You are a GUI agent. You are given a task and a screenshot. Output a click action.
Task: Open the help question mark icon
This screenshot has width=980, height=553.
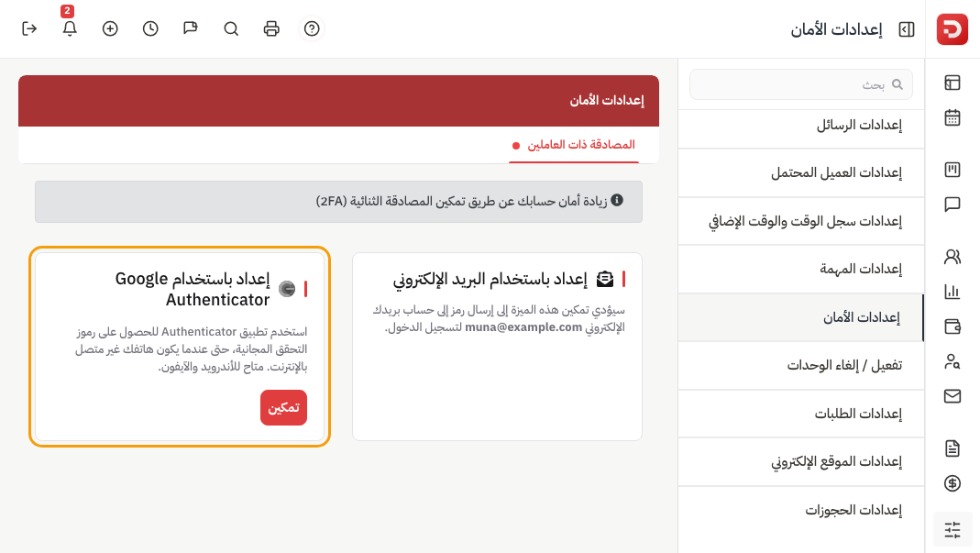[312, 28]
